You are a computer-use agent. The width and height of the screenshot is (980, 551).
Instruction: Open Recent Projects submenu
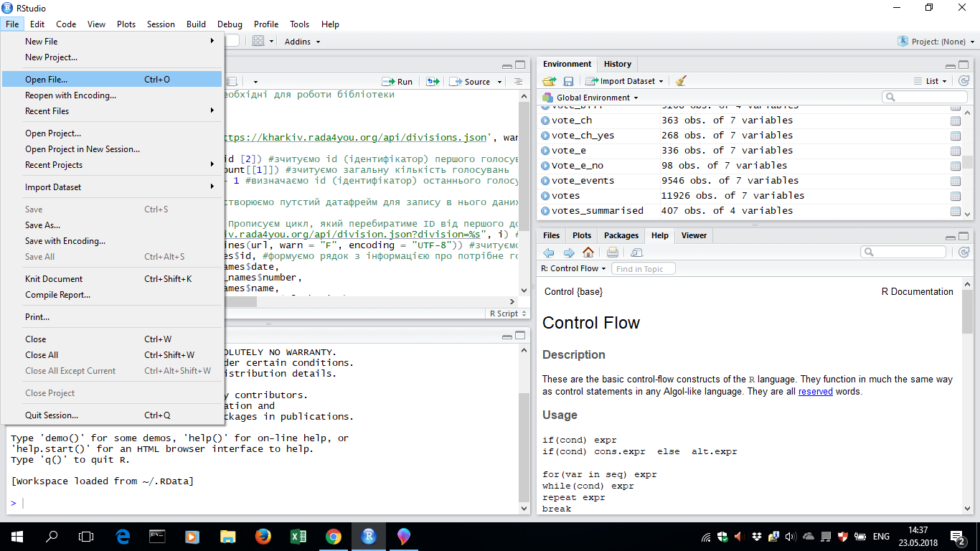[113, 165]
